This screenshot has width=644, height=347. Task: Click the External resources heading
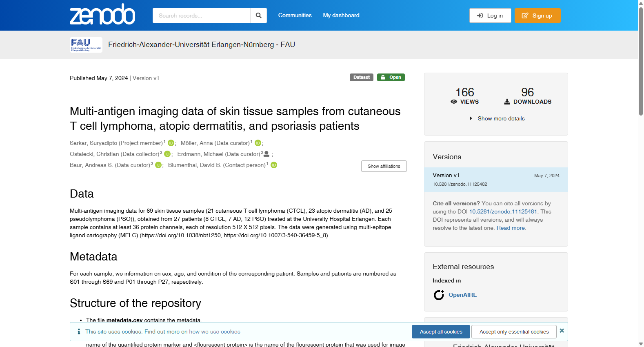[463, 267]
